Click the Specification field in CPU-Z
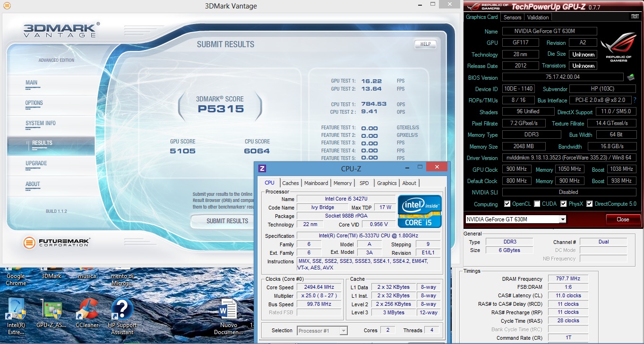 coord(369,236)
